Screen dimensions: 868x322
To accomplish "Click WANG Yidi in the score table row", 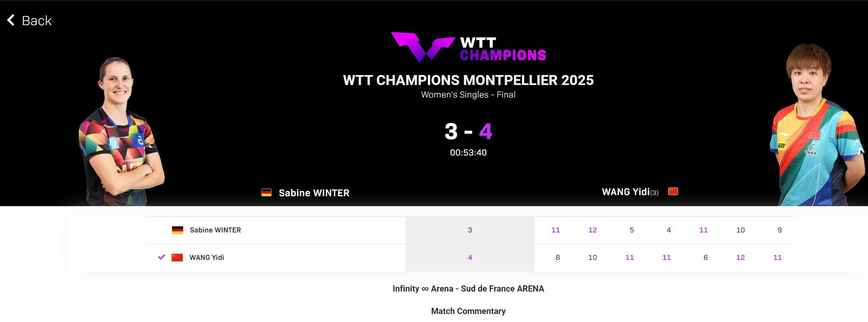I will (207, 258).
